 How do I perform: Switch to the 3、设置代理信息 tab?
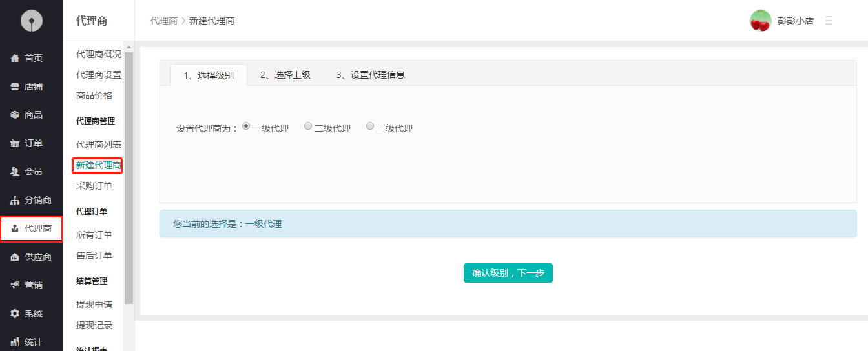[371, 75]
